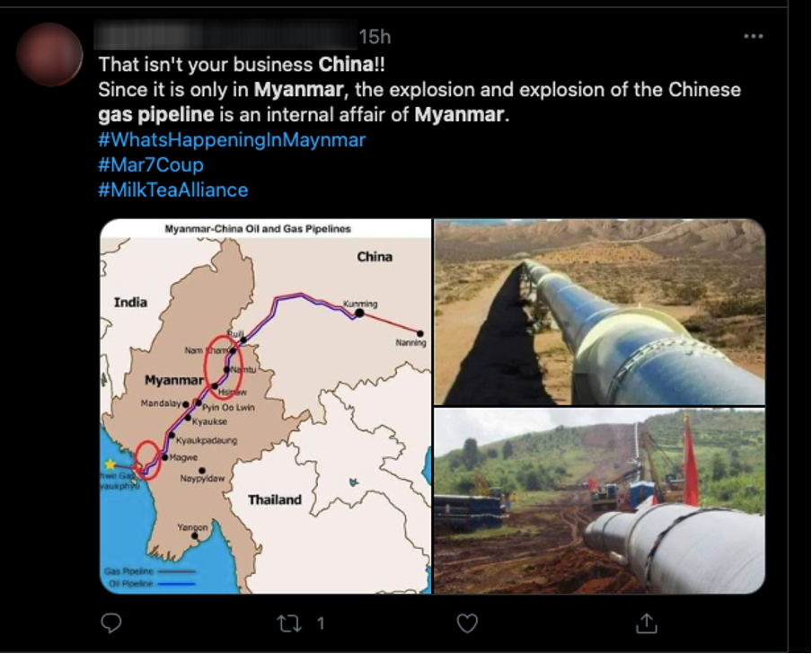
Task: Open hashtag #Mar7Coup
Action: (x=151, y=164)
